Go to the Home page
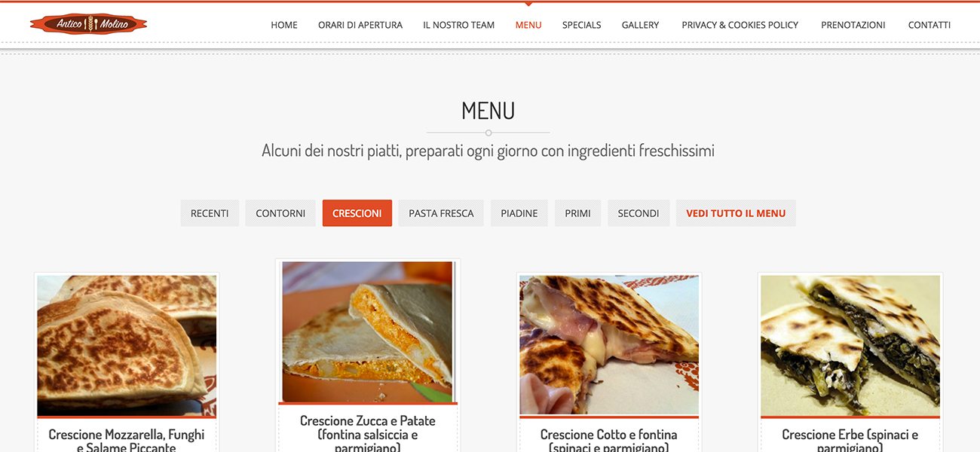Image resolution: width=980 pixels, height=452 pixels. point(284,25)
